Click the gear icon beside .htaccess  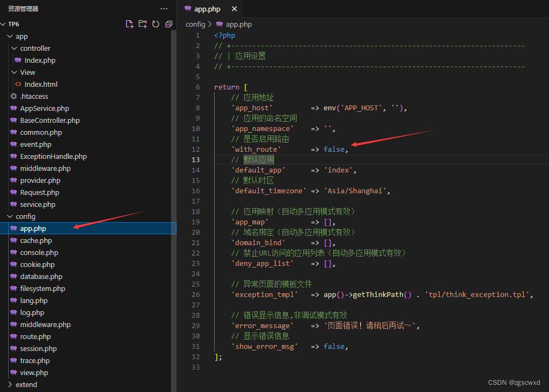(15, 96)
